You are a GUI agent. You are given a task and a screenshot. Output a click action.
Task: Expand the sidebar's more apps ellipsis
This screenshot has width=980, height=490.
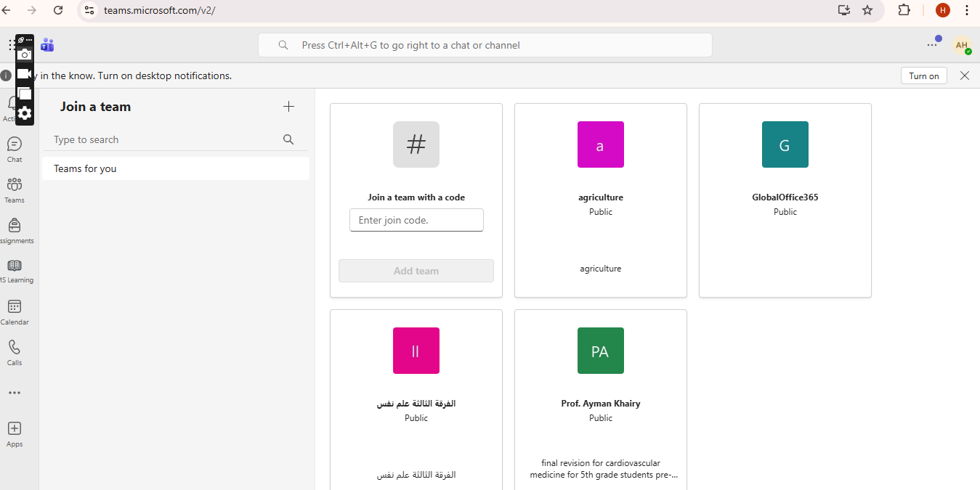(15, 393)
